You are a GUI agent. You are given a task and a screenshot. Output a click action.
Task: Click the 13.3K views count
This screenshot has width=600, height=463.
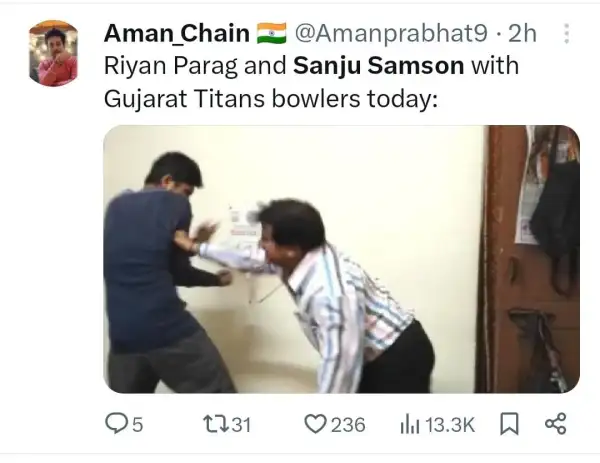pos(450,425)
